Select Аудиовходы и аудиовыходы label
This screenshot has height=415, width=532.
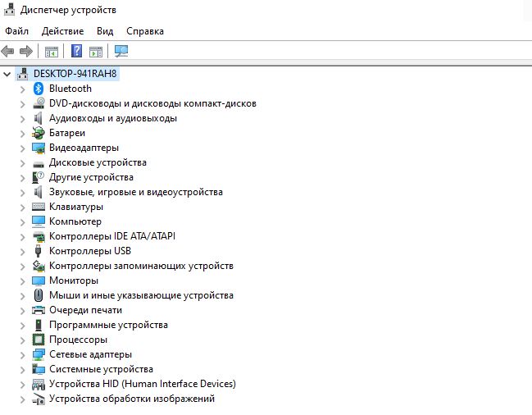click(113, 118)
